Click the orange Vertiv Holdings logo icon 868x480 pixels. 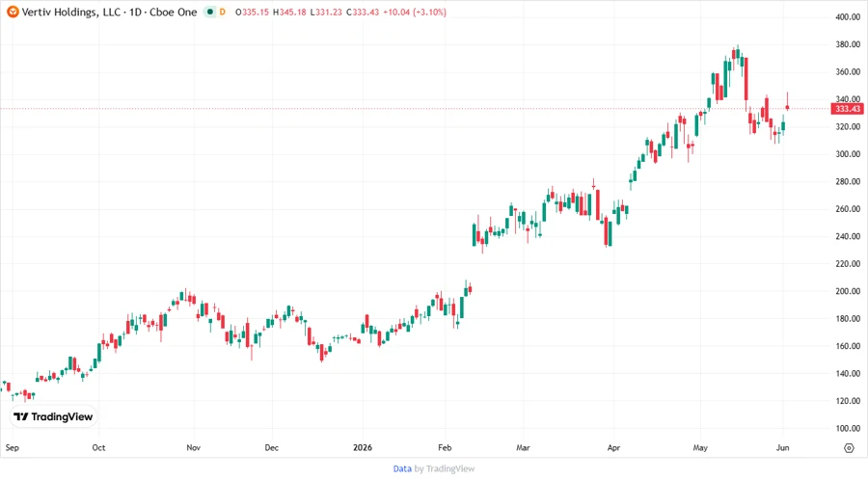click(x=13, y=12)
